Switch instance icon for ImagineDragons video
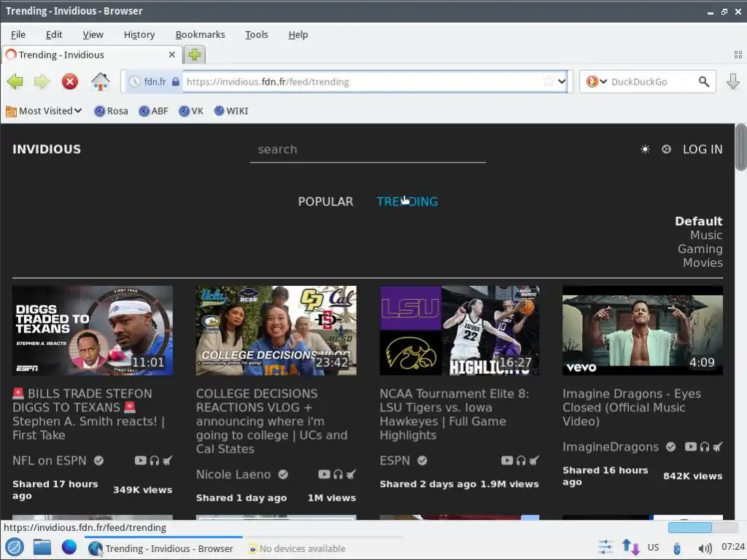 [718, 447]
